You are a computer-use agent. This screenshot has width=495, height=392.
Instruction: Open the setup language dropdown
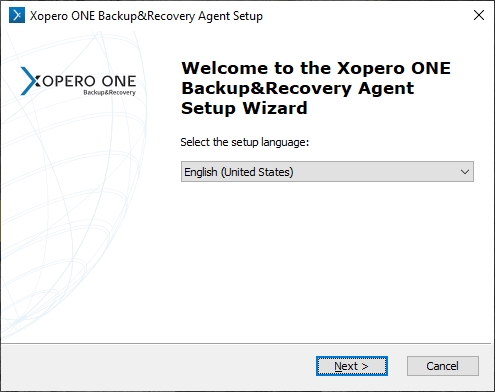[327, 172]
